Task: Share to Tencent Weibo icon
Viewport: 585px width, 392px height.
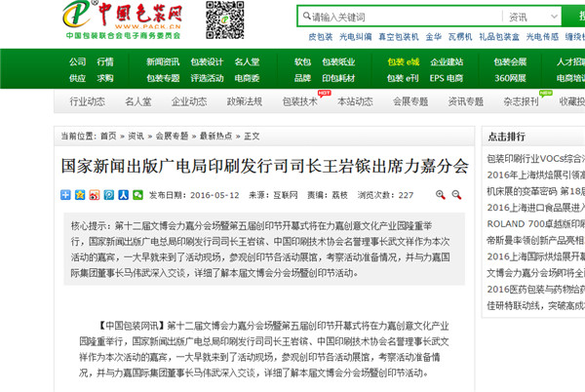Action: (x=109, y=195)
